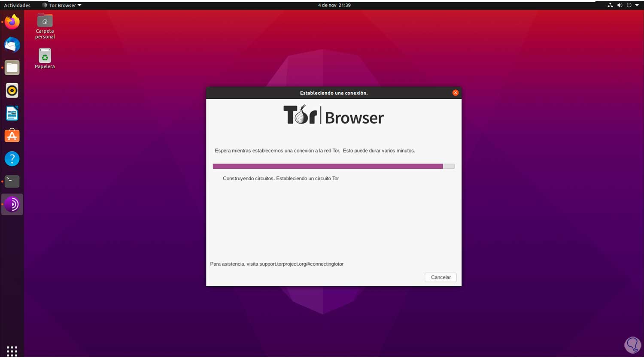Image resolution: width=644 pixels, height=358 pixels.
Task: Open the Tor Browser app menu
Action: pos(62,5)
